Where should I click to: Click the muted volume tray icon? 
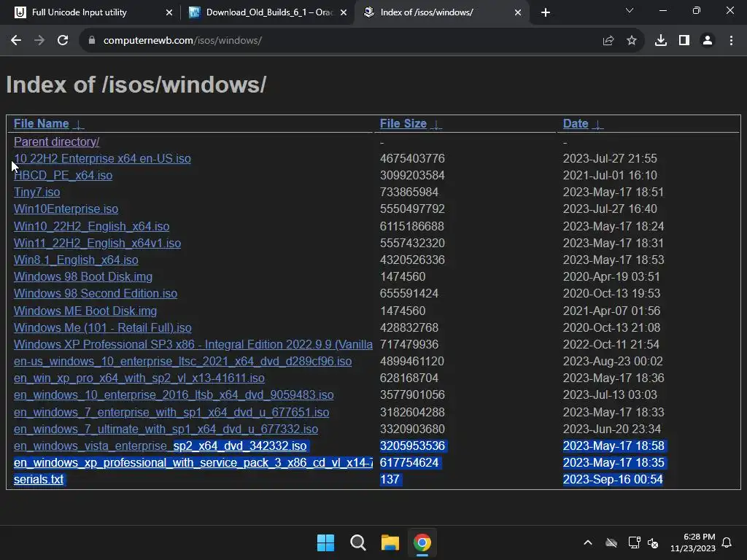pyautogui.click(x=653, y=542)
